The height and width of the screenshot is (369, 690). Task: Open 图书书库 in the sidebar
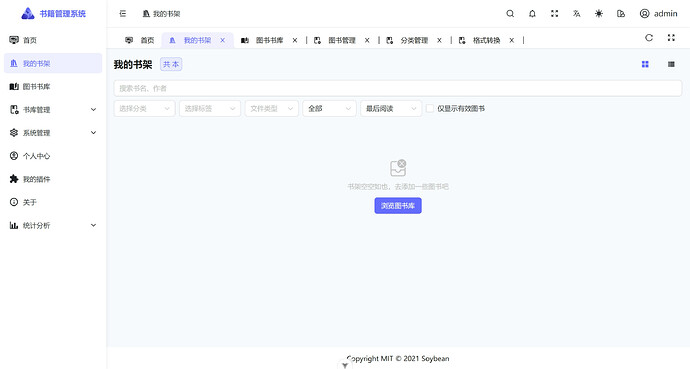click(53, 87)
